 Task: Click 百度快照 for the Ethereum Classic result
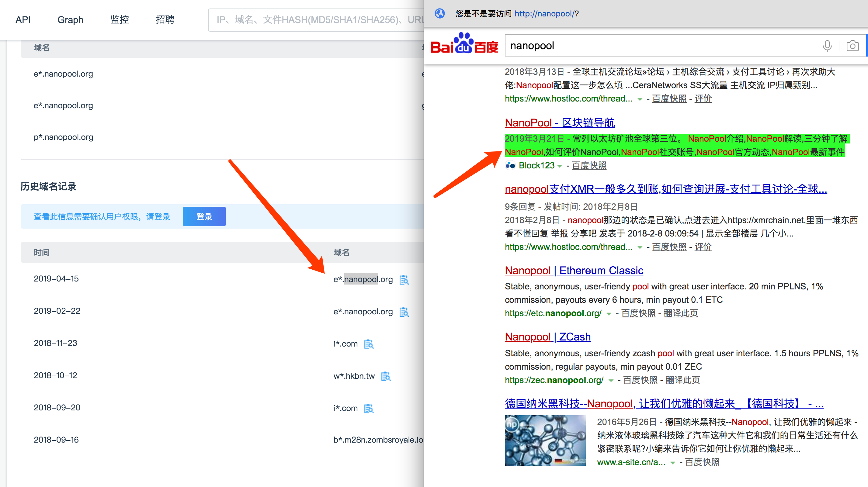point(638,313)
